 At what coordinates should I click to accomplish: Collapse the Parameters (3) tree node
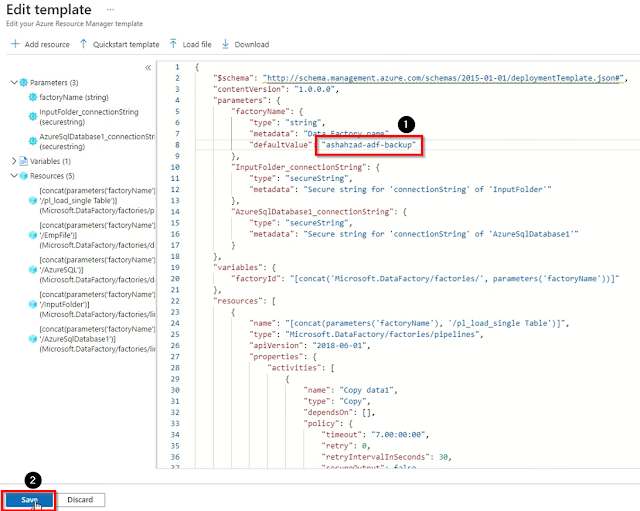[x=14, y=82]
